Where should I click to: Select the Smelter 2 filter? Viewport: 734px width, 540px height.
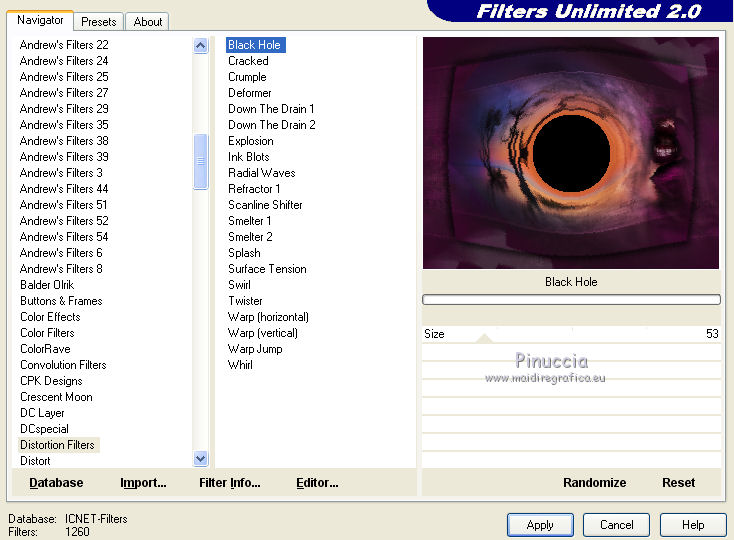(x=250, y=237)
